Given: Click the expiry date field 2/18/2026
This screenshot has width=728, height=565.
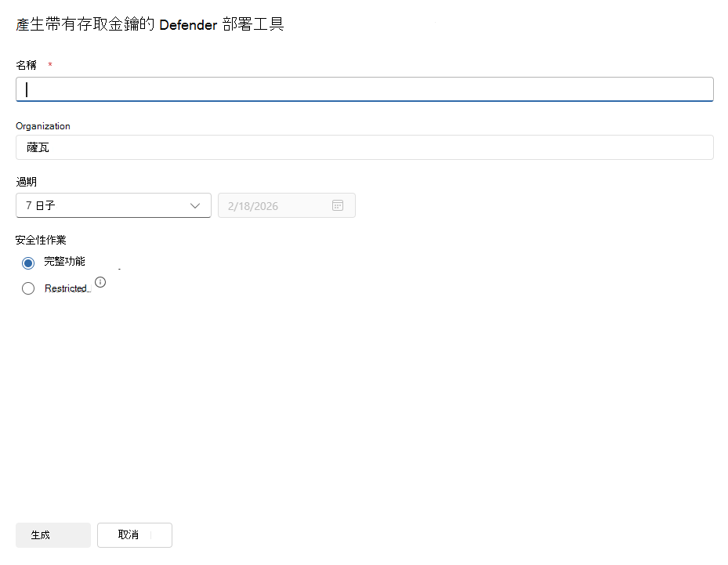Looking at the screenshot, I should pyautogui.click(x=287, y=205).
